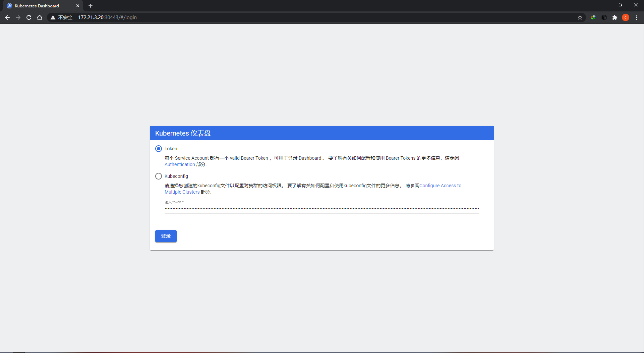This screenshot has width=644, height=353.
Task: Open the dark cube extension icon
Action: point(604,17)
